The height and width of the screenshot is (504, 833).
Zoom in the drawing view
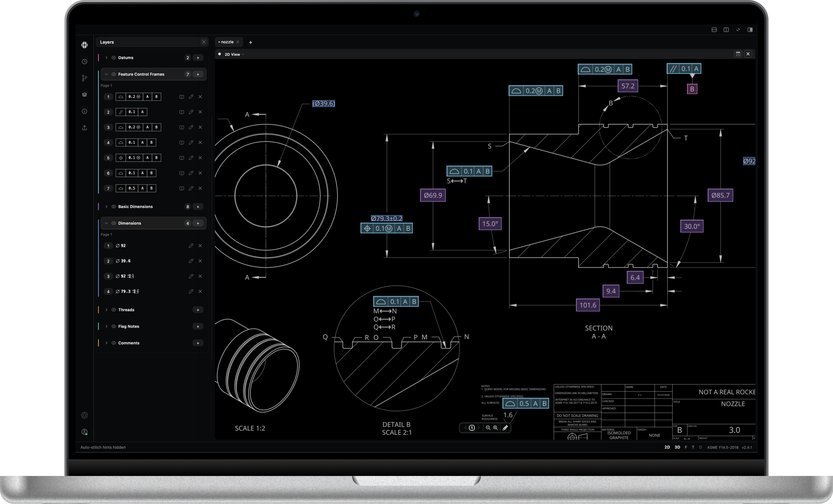pyautogui.click(x=495, y=428)
